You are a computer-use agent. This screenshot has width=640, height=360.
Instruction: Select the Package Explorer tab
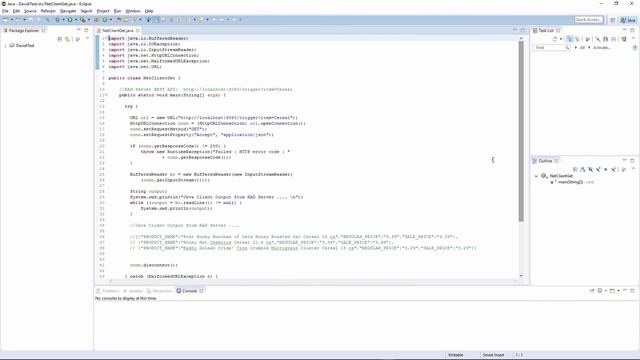[24, 31]
